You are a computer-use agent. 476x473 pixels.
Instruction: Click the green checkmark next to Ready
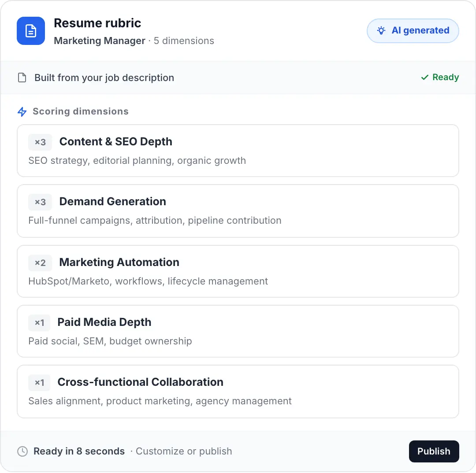pos(425,77)
